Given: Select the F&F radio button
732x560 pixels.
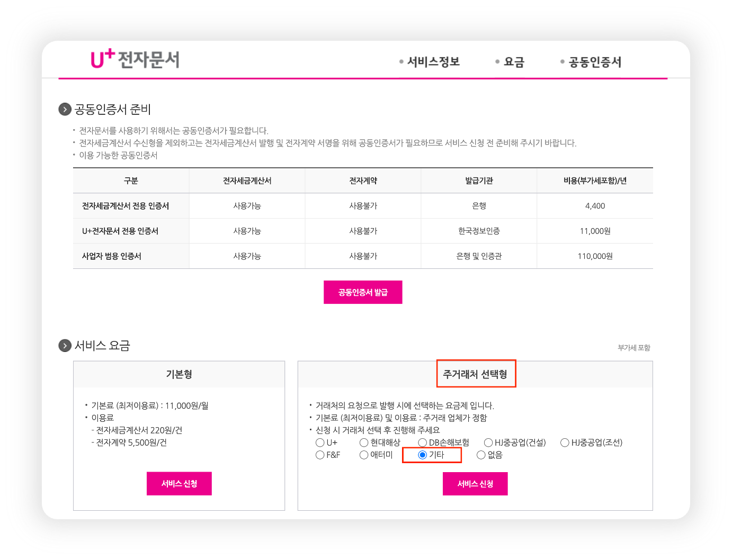Looking at the screenshot, I should pyautogui.click(x=320, y=455).
